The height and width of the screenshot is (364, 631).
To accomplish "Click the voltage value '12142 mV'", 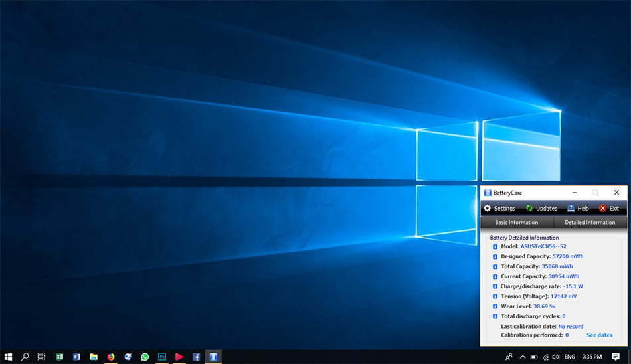I will pyautogui.click(x=563, y=296).
